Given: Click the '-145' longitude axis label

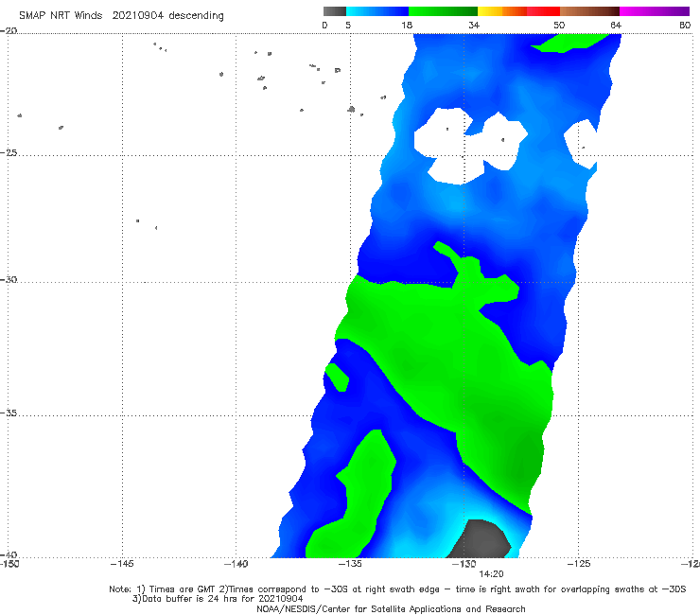Looking at the screenshot, I should (122, 564).
